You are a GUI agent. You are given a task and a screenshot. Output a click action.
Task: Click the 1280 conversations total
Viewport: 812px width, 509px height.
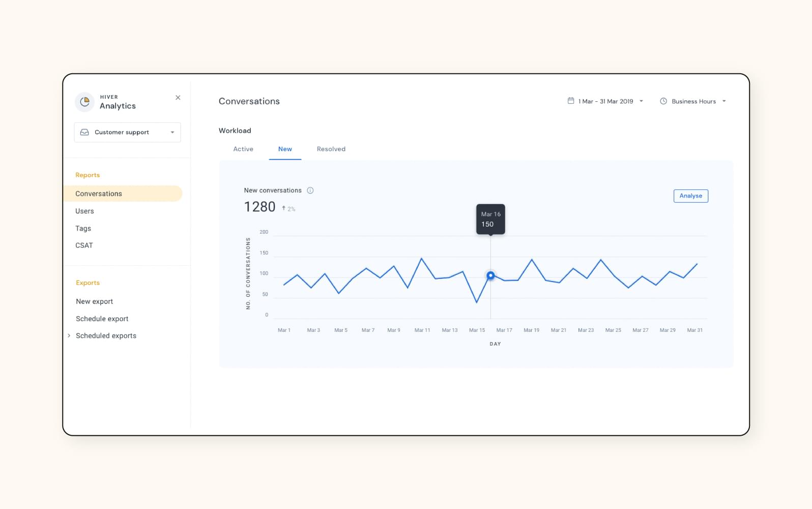(259, 207)
